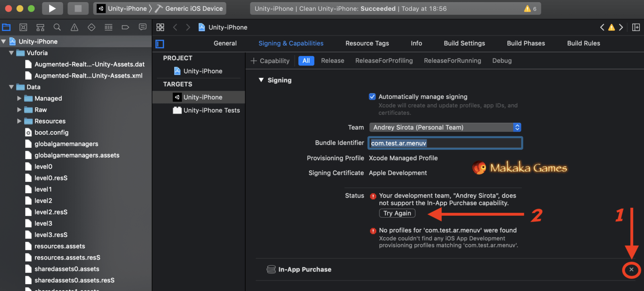Collapse the Unity-iPhone root project
Viewport: 644px width, 291px height.
click(x=4, y=41)
